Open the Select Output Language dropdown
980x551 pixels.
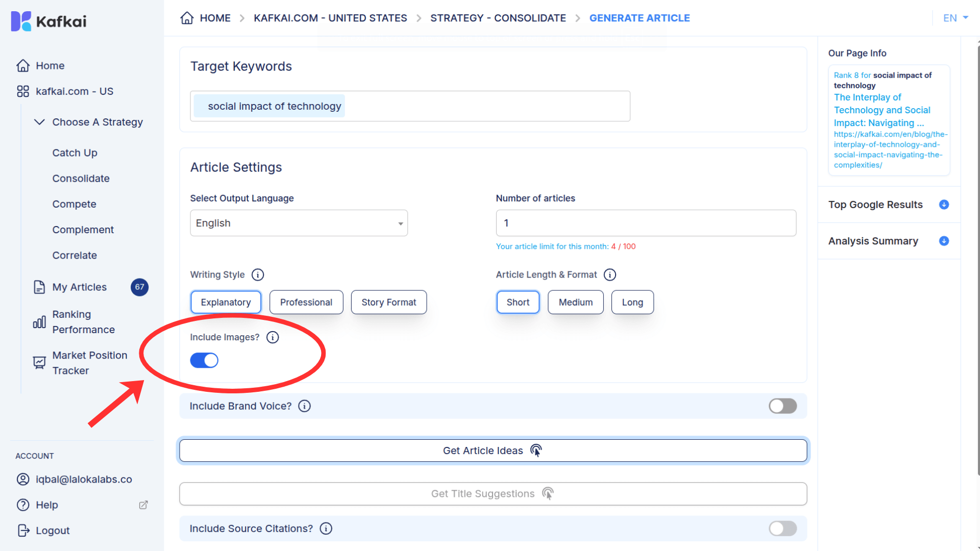[x=299, y=223]
